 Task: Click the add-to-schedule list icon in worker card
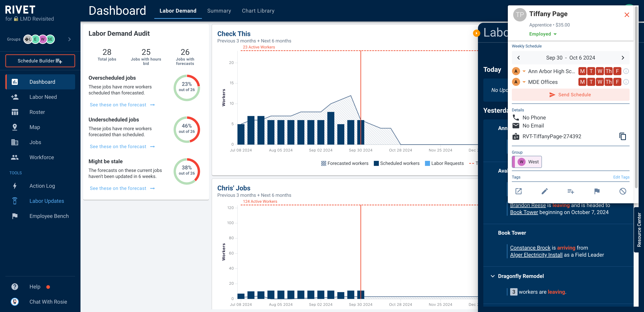pyautogui.click(x=571, y=191)
